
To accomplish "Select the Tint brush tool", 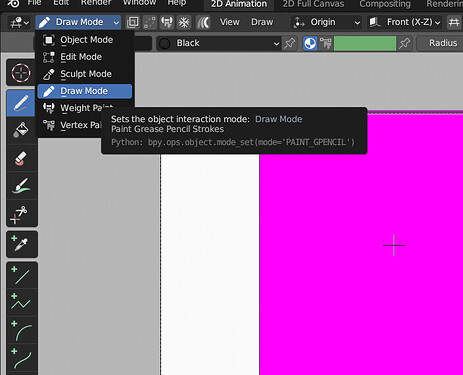I will [21, 186].
